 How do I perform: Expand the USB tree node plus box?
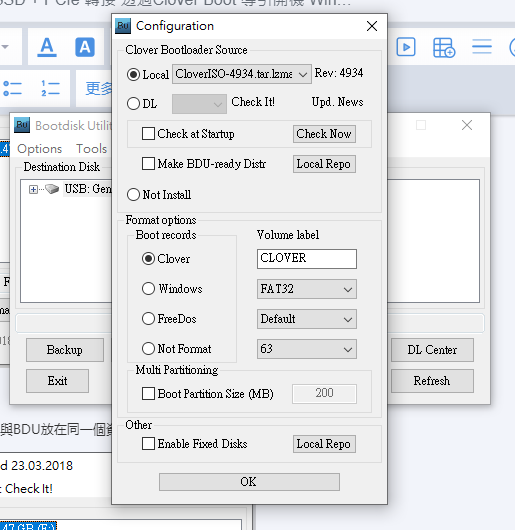click(33, 189)
